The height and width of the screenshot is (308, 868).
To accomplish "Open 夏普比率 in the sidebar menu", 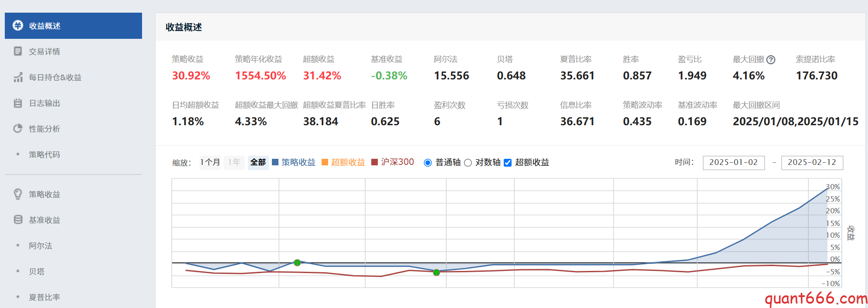I will tap(44, 297).
